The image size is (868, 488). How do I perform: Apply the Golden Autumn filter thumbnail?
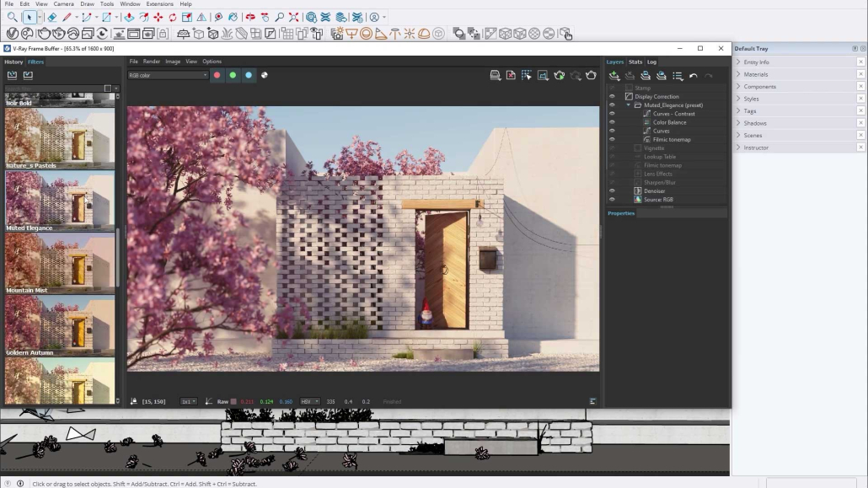pos(60,325)
